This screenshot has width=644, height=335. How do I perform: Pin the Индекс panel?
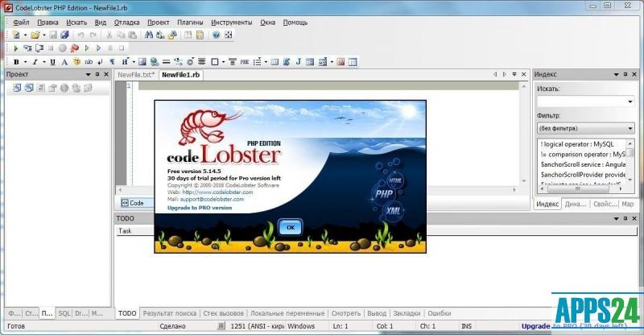pyautogui.click(x=625, y=74)
